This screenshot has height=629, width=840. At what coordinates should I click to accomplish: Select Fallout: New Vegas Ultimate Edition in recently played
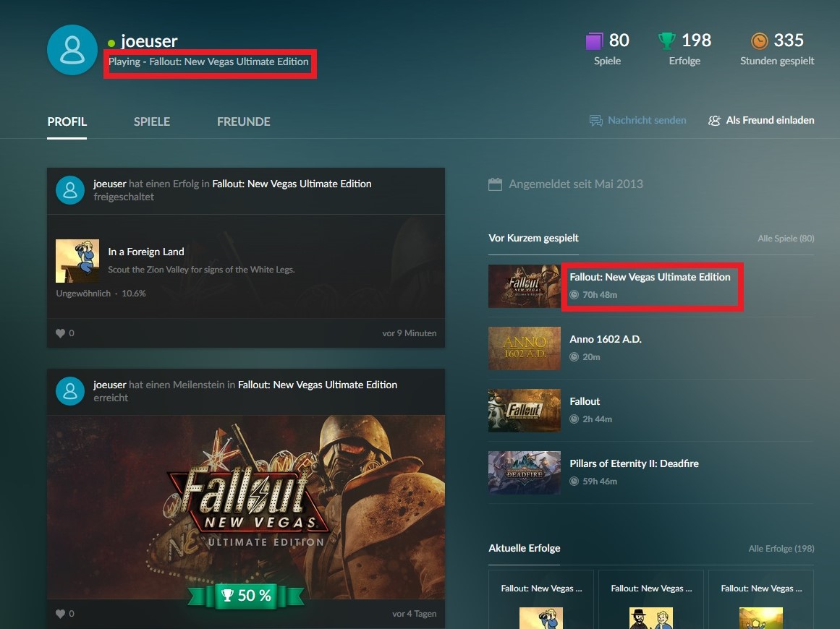650,277
